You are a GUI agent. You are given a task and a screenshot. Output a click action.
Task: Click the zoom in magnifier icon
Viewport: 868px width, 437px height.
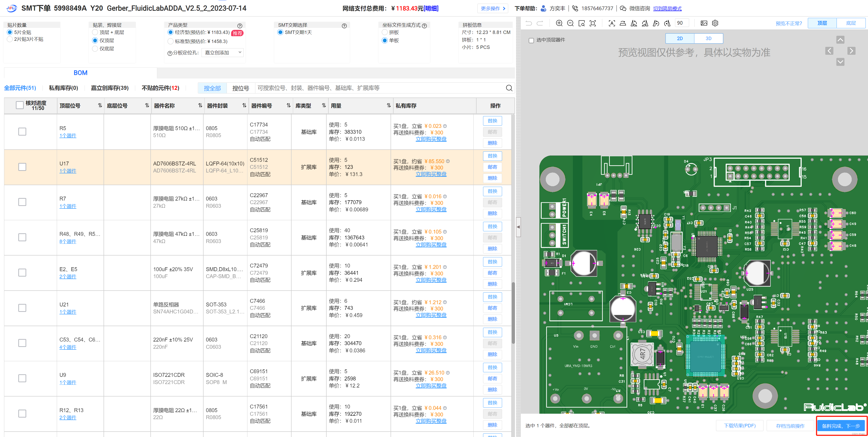(x=559, y=23)
